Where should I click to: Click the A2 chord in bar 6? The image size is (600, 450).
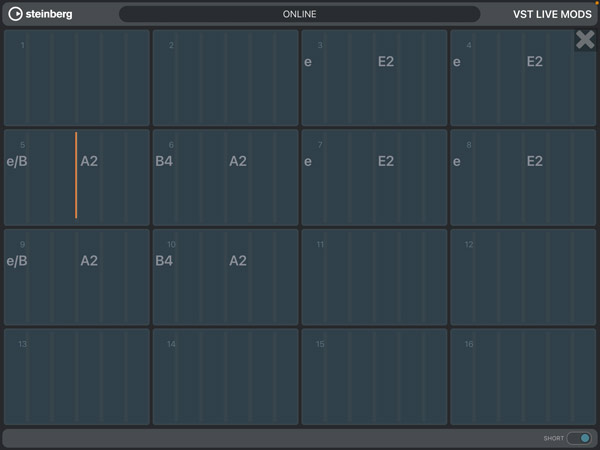tap(238, 161)
